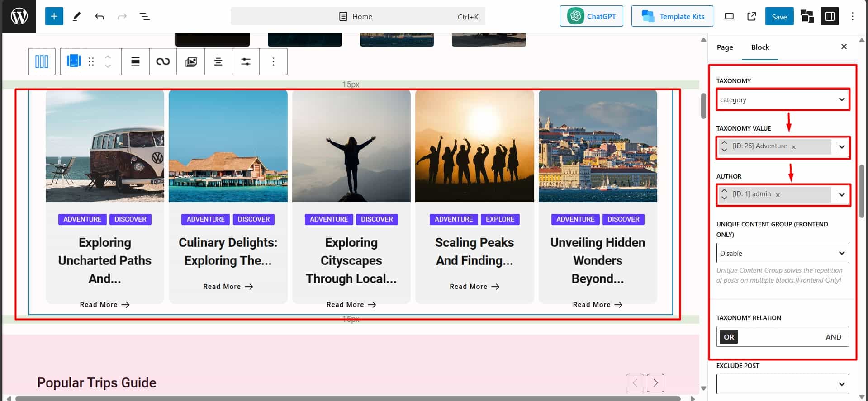Click the Exclude Post input field

776,384
